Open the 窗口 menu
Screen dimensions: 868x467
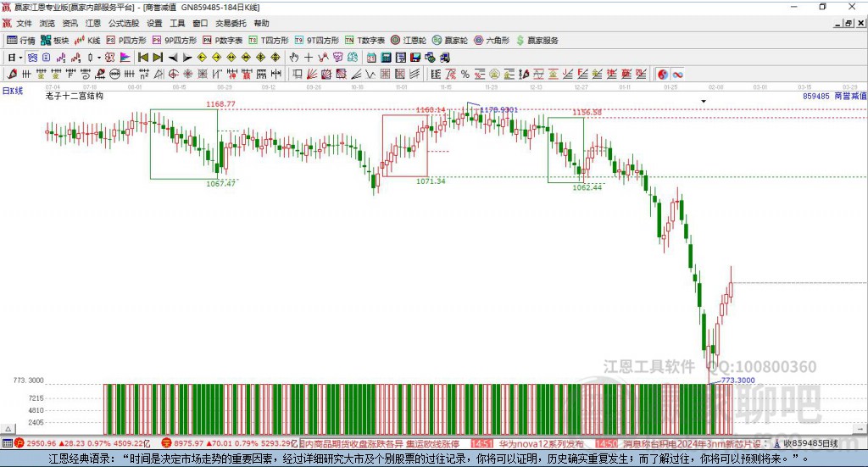click(x=200, y=23)
